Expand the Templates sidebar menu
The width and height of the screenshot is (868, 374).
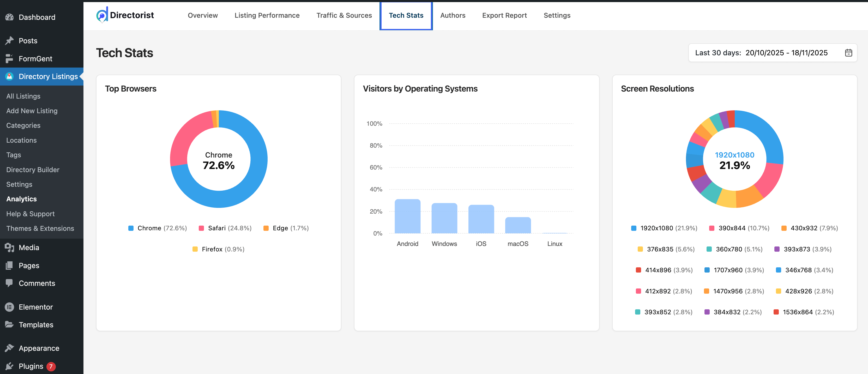pyautogui.click(x=36, y=325)
